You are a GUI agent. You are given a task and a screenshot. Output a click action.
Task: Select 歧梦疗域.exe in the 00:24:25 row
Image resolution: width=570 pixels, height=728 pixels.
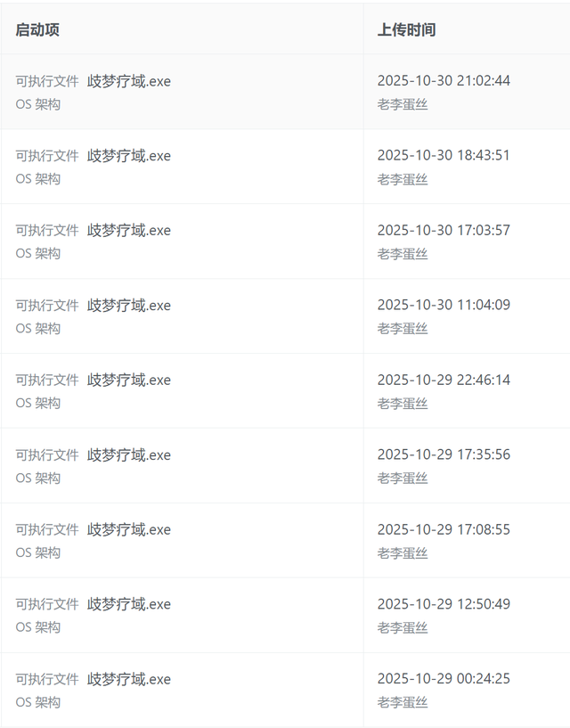tap(129, 679)
